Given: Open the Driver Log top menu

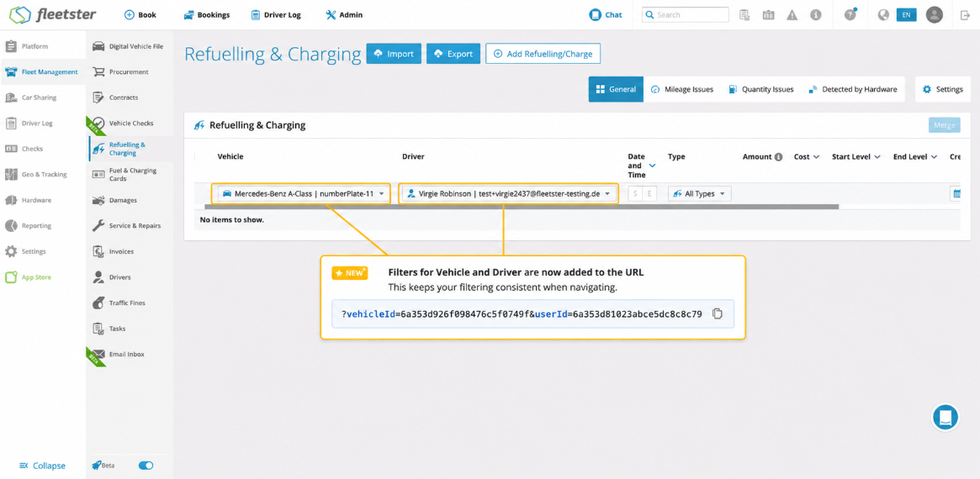Looking at the screenshot, I should pos(276,15).
